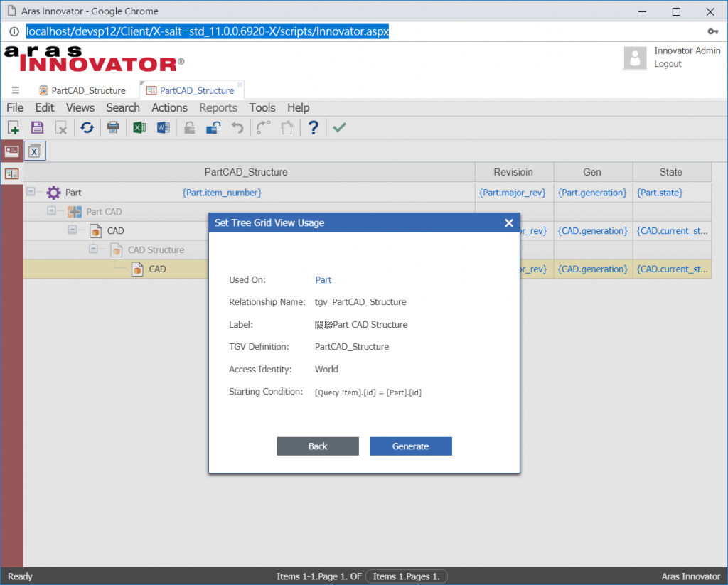The image size is (728, 585).
Task: Click the Gen column header
Action: 592,172
